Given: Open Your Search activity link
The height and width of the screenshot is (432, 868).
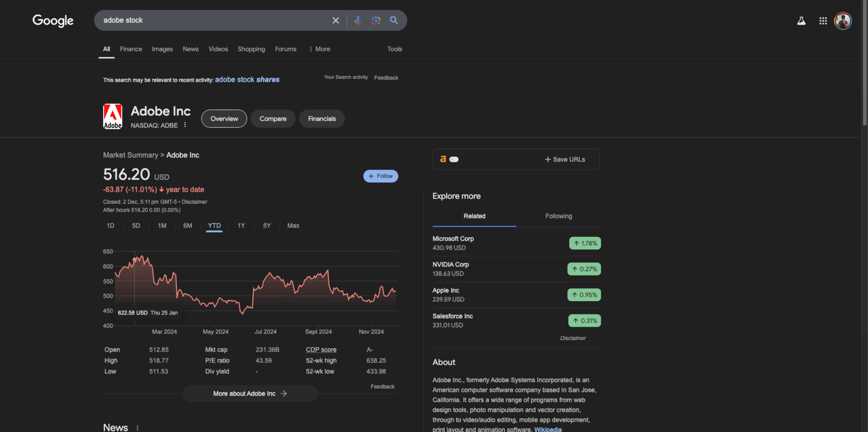Looking at the screenshot, I should pos(346,77).
